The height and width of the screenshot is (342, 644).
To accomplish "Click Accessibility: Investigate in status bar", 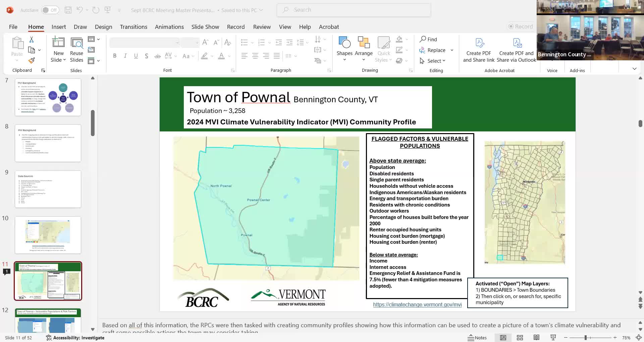I will pos(75,338).
